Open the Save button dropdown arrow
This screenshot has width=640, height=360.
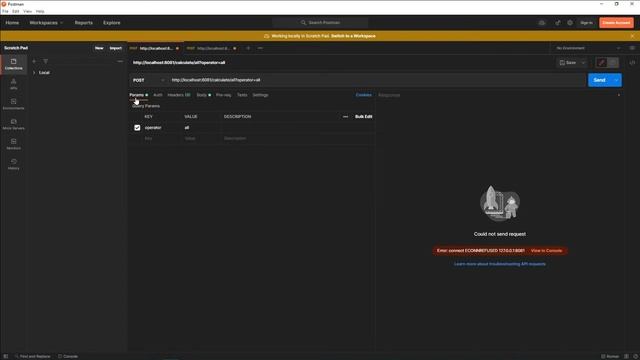(583, 63)
